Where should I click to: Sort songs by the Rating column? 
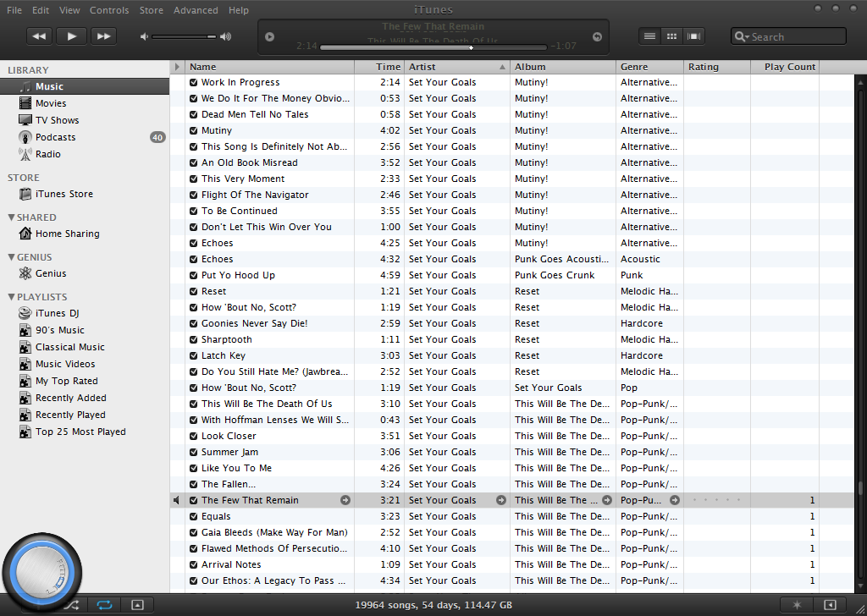(717, 67)
